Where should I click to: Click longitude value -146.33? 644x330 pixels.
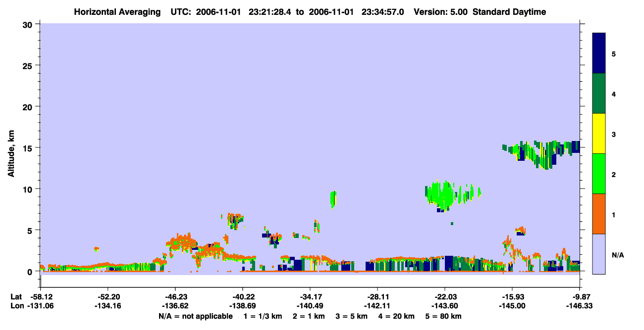(x=580, y=306)
